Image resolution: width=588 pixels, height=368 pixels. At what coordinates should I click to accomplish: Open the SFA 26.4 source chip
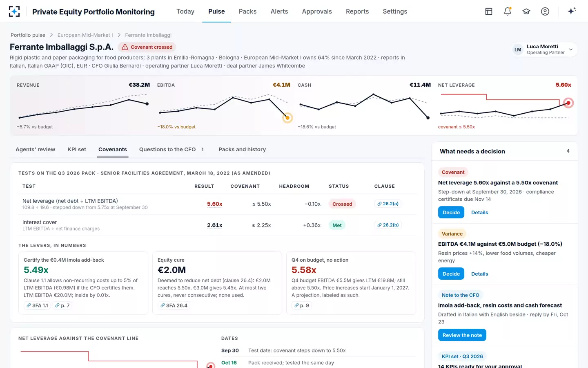click(174, 305)
